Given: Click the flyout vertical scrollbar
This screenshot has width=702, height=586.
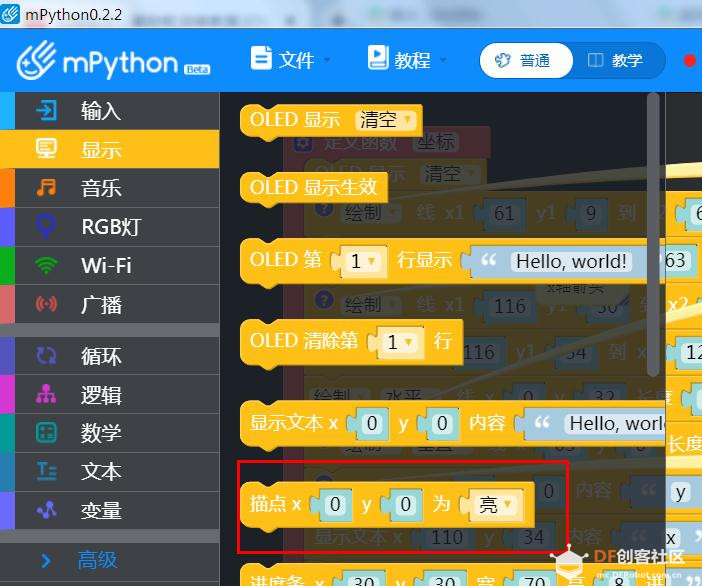Looking at the screenshot, I should [x=653, y=234].
